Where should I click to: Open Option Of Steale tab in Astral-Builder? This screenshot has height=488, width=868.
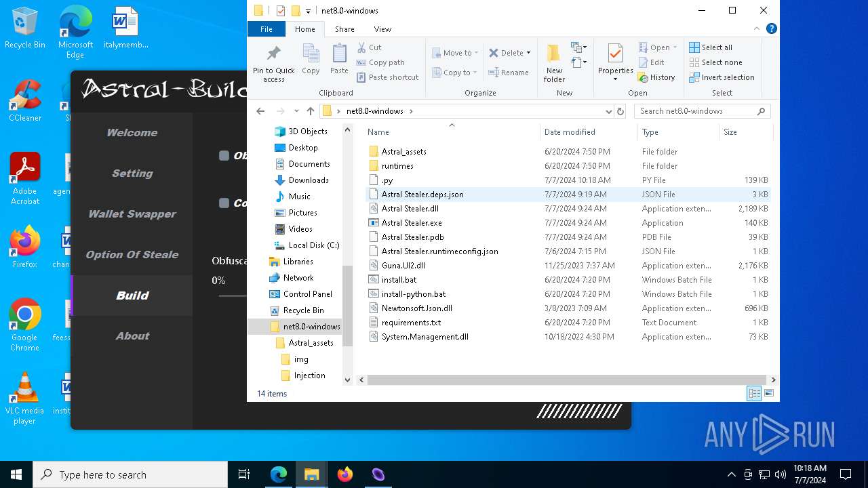tap(132, 255)
